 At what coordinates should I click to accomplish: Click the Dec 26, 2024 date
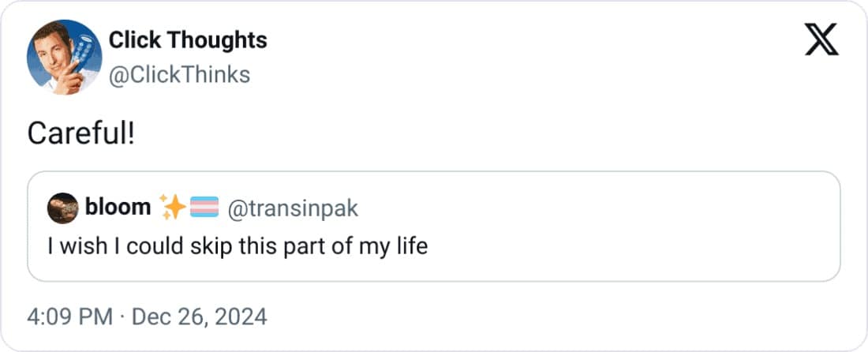point(198,317)
